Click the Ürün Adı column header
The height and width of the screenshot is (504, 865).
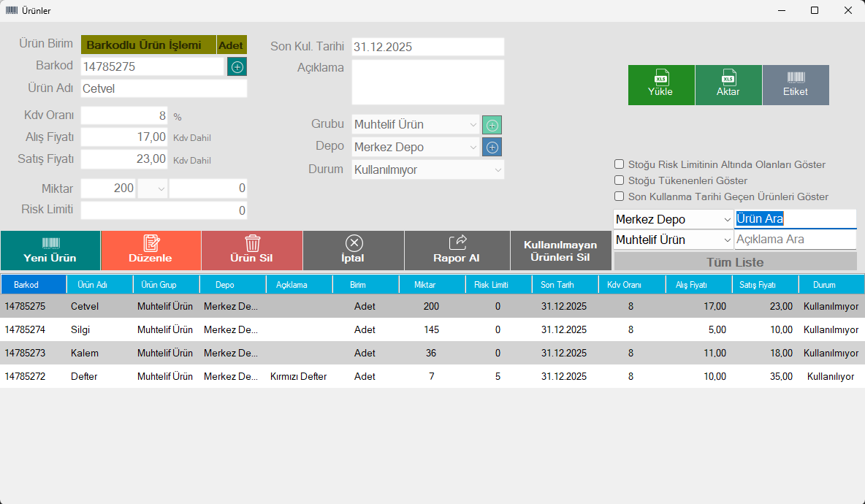point(99,285)
